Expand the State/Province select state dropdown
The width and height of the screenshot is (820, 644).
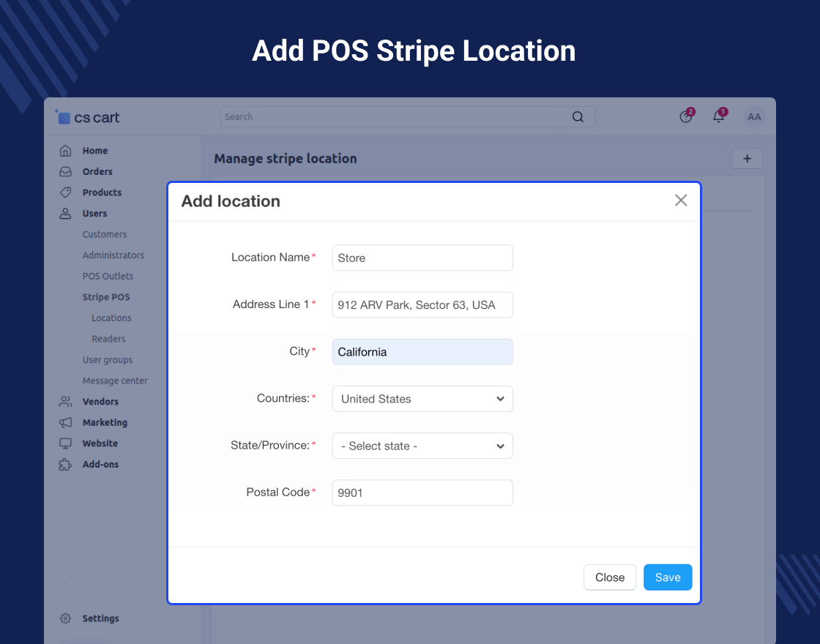pyautogui.click(x=422, y=446)
